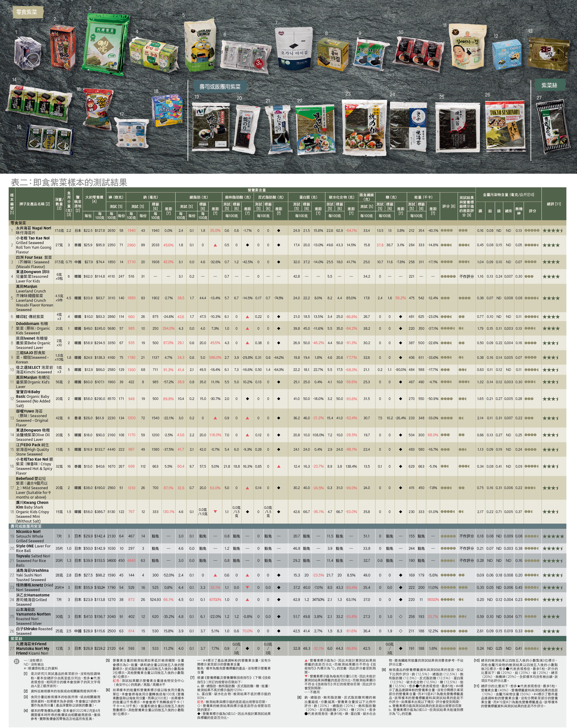Click the table title 表二：即食紫菜樣本的測試結果
Image resolution: width=577 pixels, height=728 pixels.
[69, 182]
